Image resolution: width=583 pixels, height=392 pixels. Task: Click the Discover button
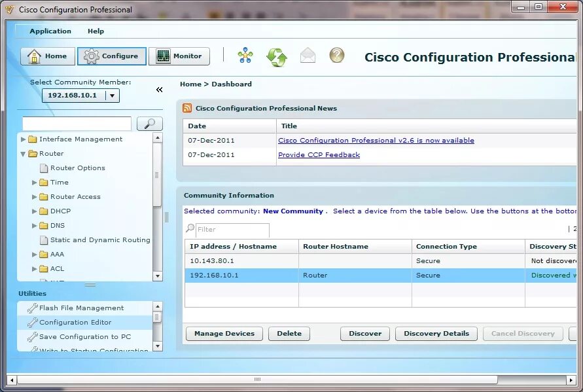(365, 334)
